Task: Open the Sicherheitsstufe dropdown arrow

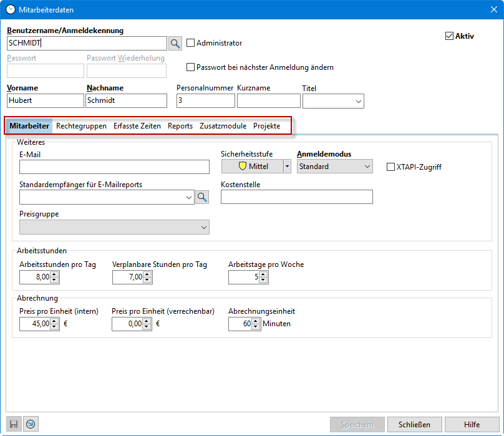Action: (287, 167)
